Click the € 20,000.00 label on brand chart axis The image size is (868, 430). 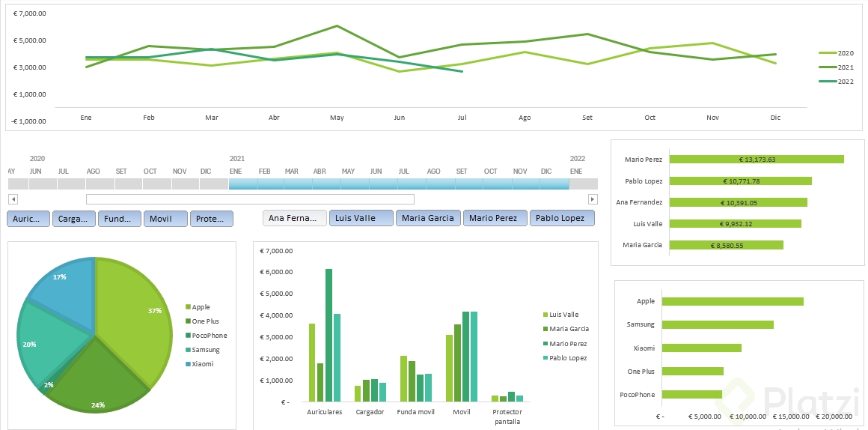pyautogui.click(x=833, y=417)
